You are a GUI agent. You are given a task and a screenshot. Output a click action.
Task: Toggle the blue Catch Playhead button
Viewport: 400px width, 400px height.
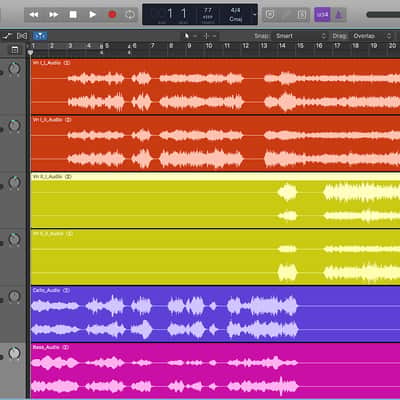[40, 36]
